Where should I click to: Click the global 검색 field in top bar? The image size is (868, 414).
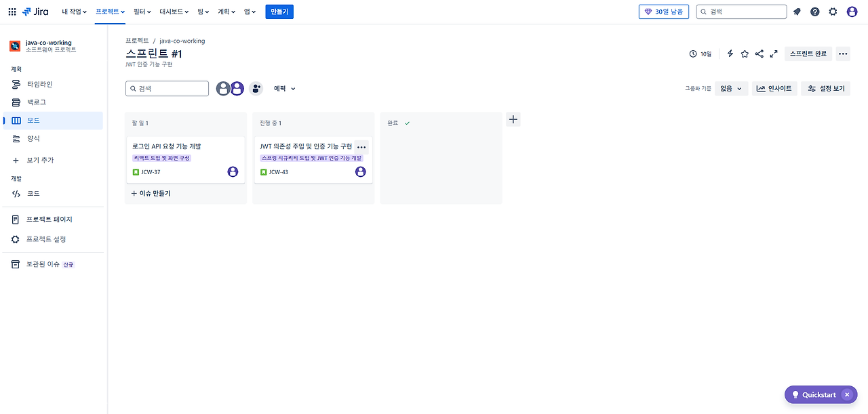pyautogui.click(x=741, y=12)
